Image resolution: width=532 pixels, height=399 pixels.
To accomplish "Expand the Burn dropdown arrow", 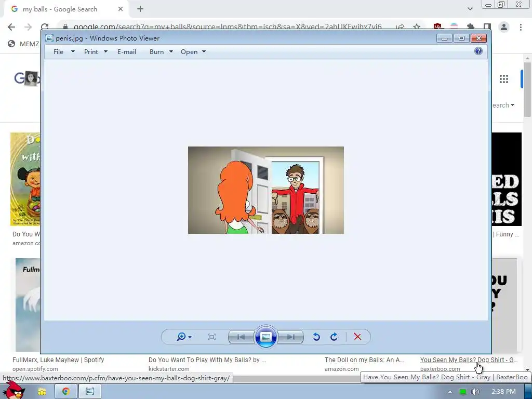I will (x=171, y=51).
